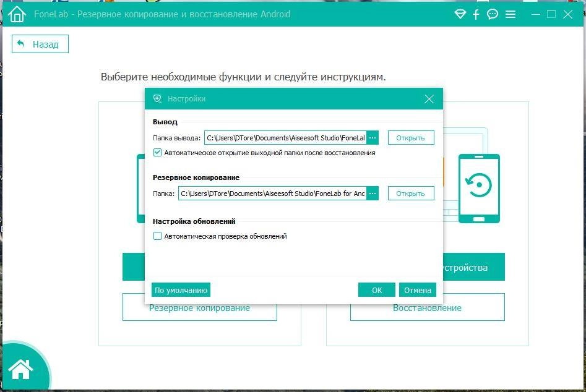The image size is (586, 392).
Task: Click the instruction text Выберите необходимые функции
Action: [243, 77]
